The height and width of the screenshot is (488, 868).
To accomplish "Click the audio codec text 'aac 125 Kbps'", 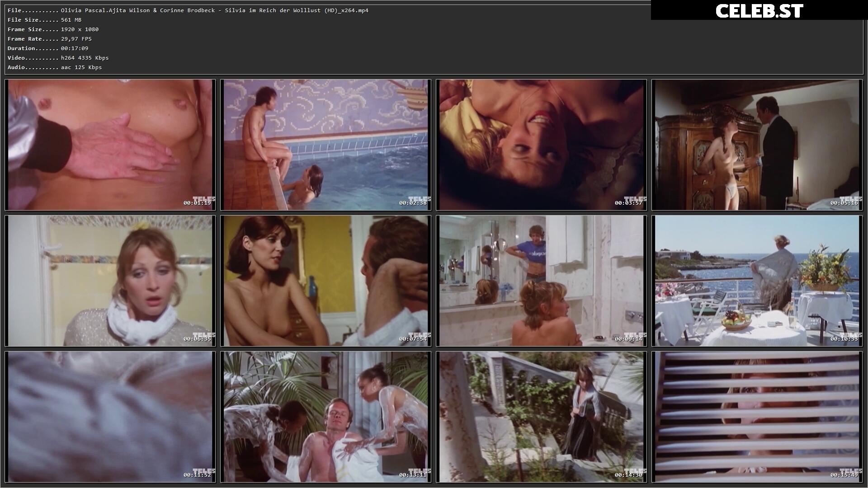I will tap(81, 67).
